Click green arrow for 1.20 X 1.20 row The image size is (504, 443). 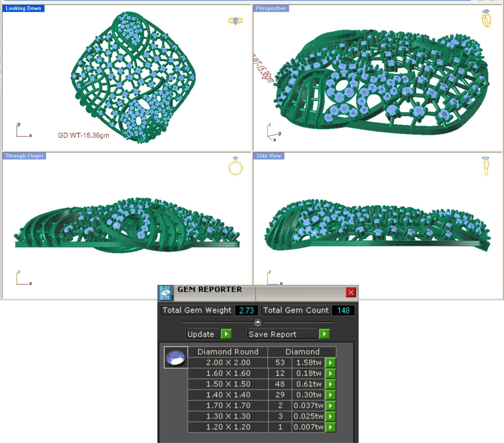tap(330, 427)
